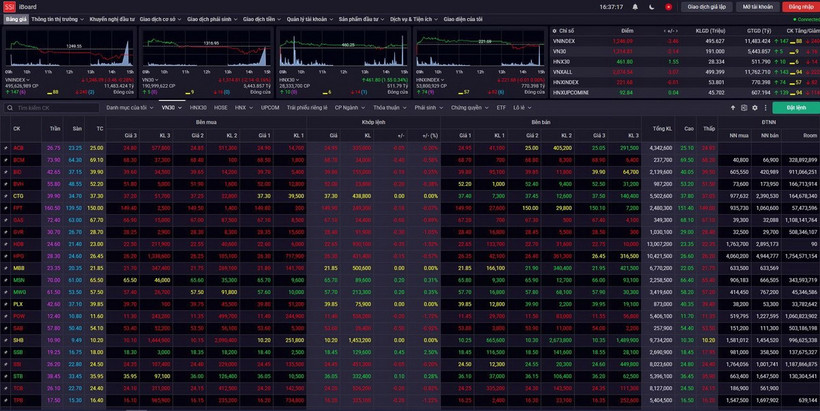
Task: Expand the CP Ngành dropdown
Action: 348,107
